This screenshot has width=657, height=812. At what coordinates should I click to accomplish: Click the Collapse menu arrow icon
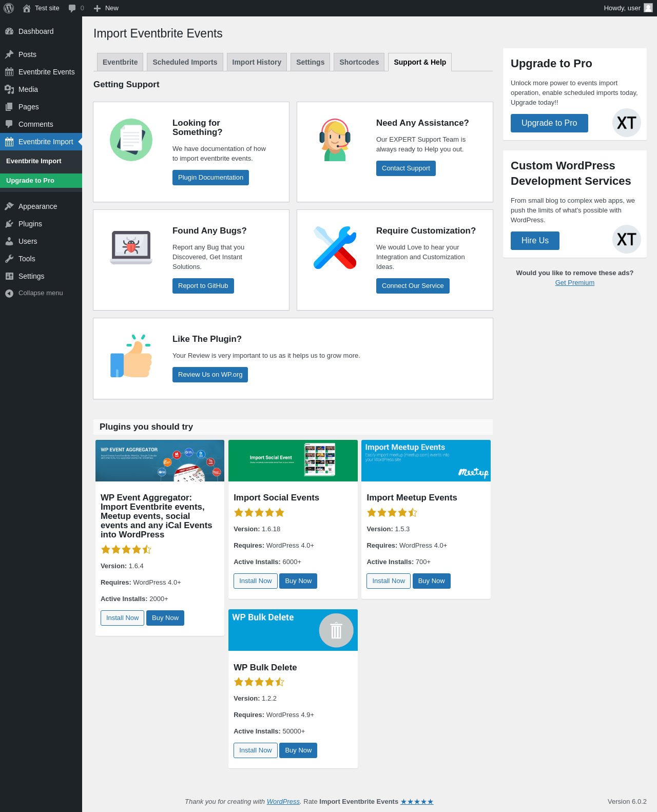coord(9,293)
